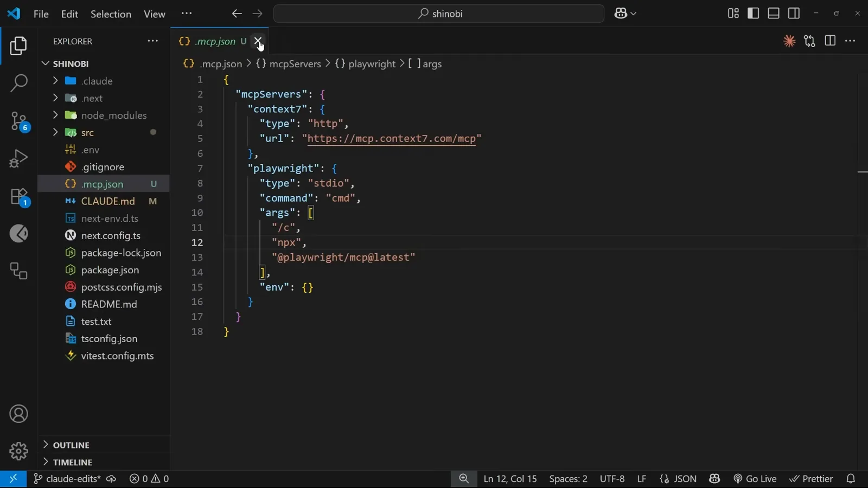
Task: Change encoding via UTF-8 status item
Action: (x=612, y=479)
